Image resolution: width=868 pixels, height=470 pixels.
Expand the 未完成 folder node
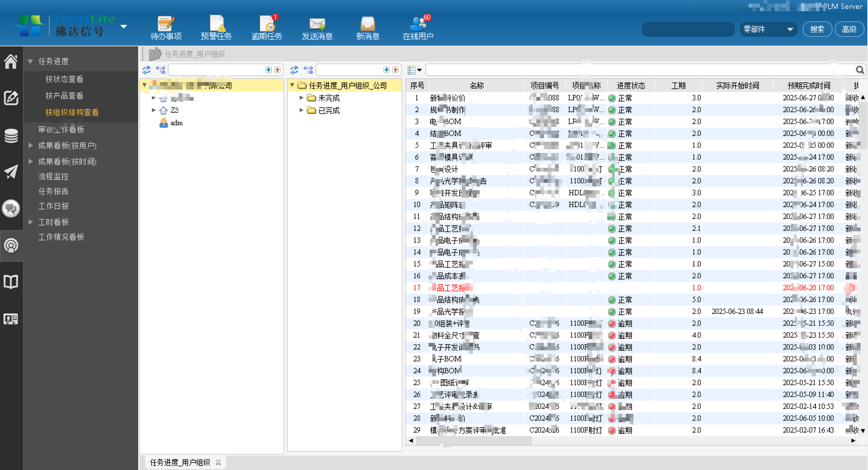pos(301,98)
